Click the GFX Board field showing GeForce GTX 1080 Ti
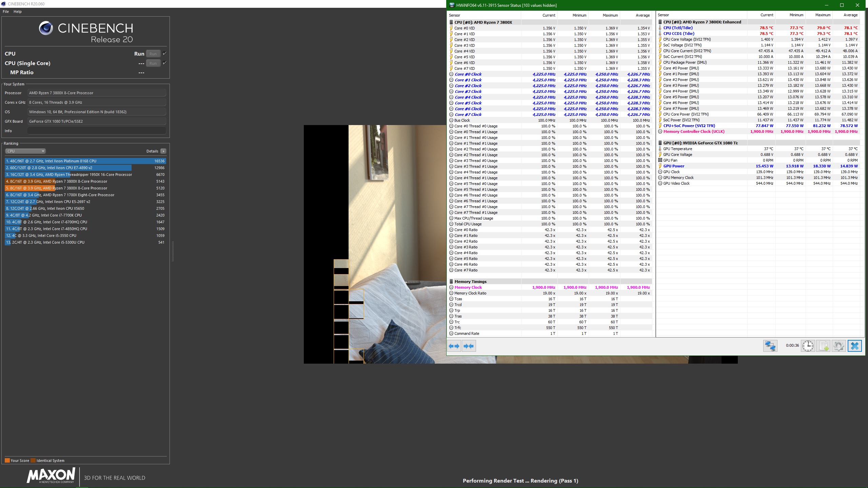868x488 pixels. pos(97,121)
